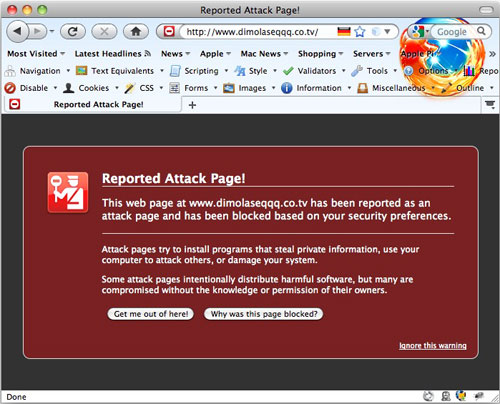The width and height of the screenshot is (500, 404).
Task: Click the Cookies person icon
Action: click(69, 88)
